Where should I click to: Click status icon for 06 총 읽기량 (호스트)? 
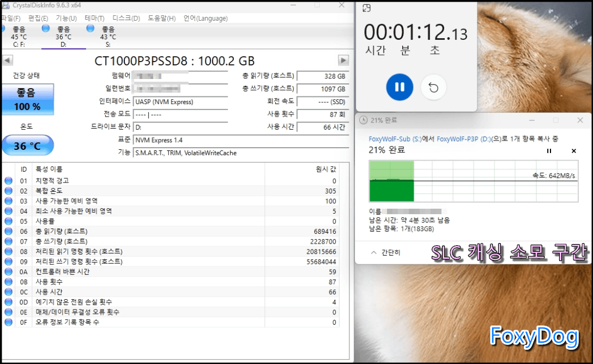click(8, 231)
